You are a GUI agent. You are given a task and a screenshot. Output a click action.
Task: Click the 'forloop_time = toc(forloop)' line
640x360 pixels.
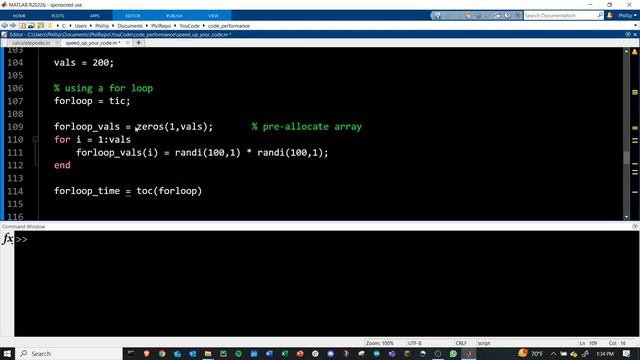[128, 191]
